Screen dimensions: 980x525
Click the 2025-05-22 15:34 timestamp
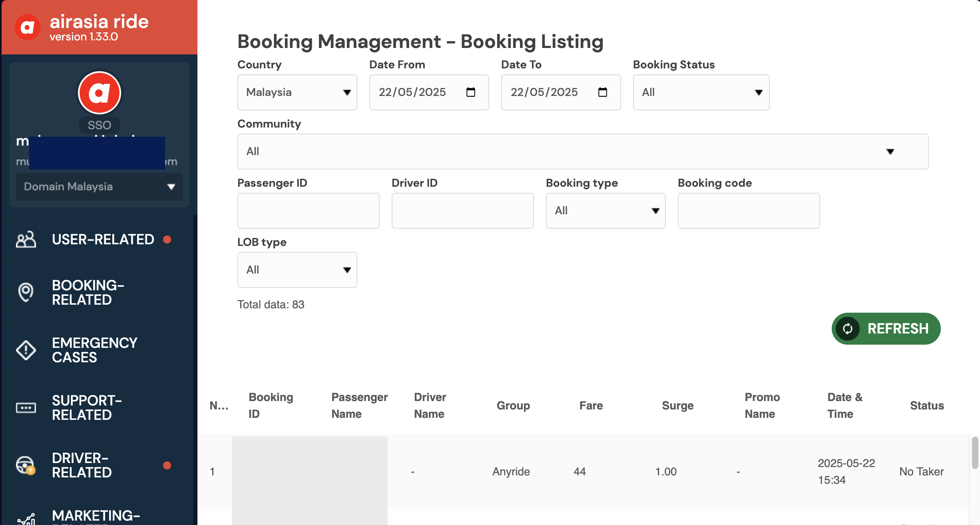point(847,472)
